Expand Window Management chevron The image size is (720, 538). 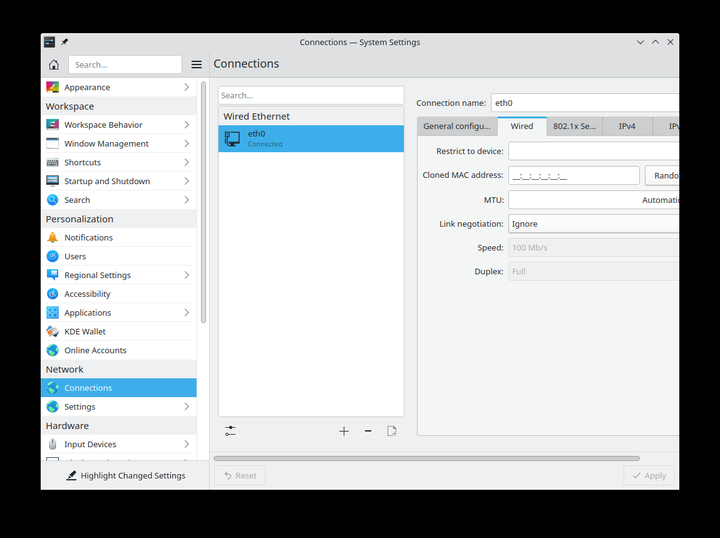click(186, 144)
